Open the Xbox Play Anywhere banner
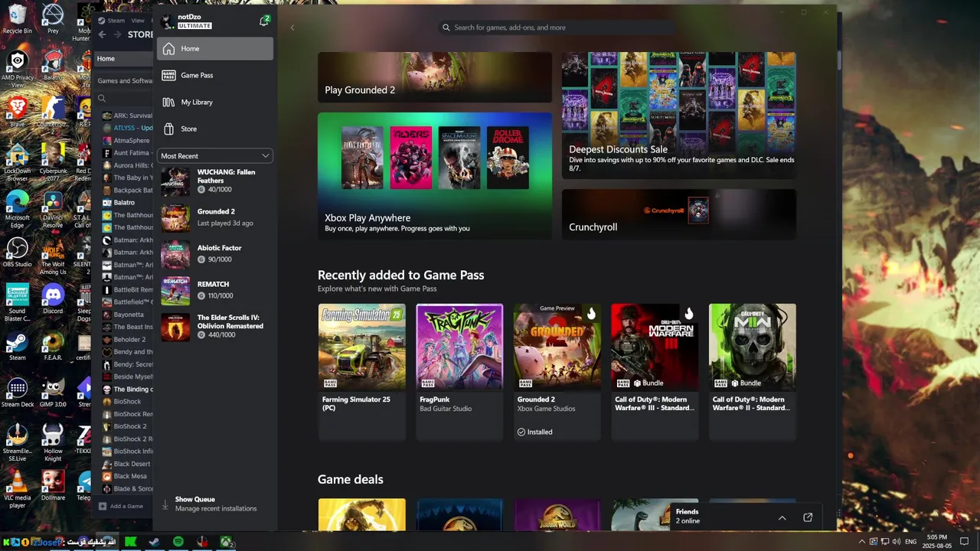 click(434, 176)
